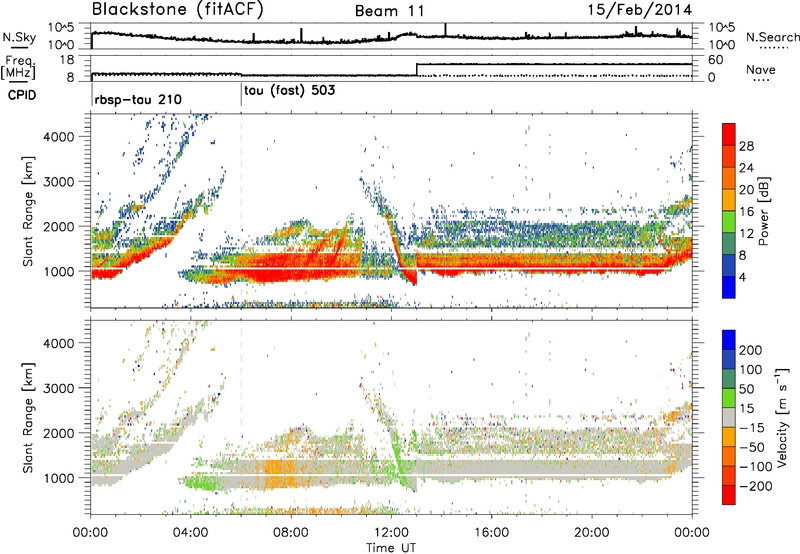The width and height of the screenshot is (800, 554).
Task: Click the "Nave" legend label
Action: (761, 70)
